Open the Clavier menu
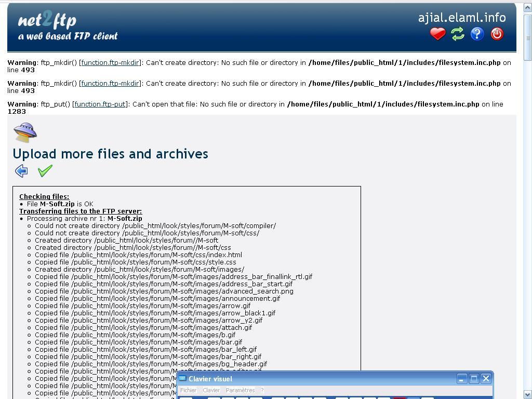This screenshot has height=399, width=532. coord(211,390)
